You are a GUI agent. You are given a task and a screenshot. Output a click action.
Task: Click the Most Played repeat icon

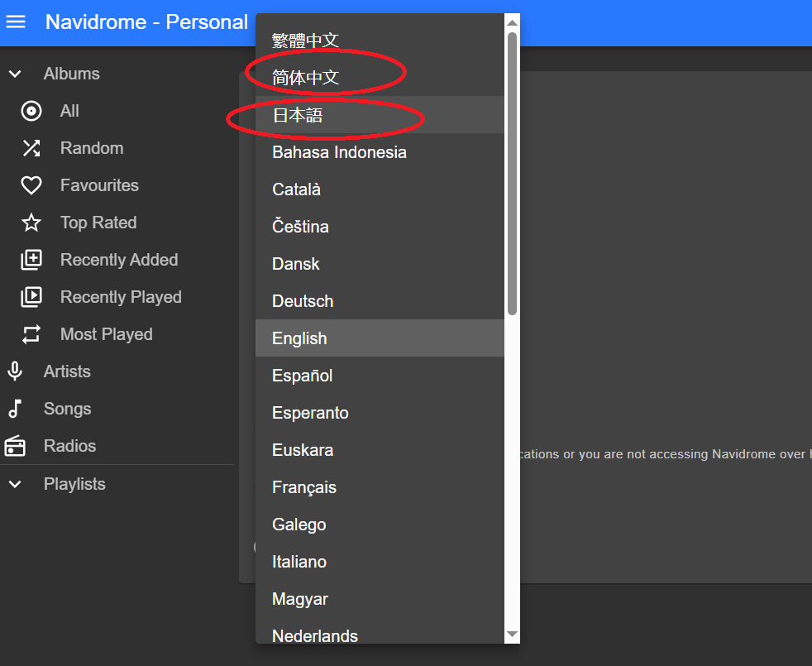(31, 334)
